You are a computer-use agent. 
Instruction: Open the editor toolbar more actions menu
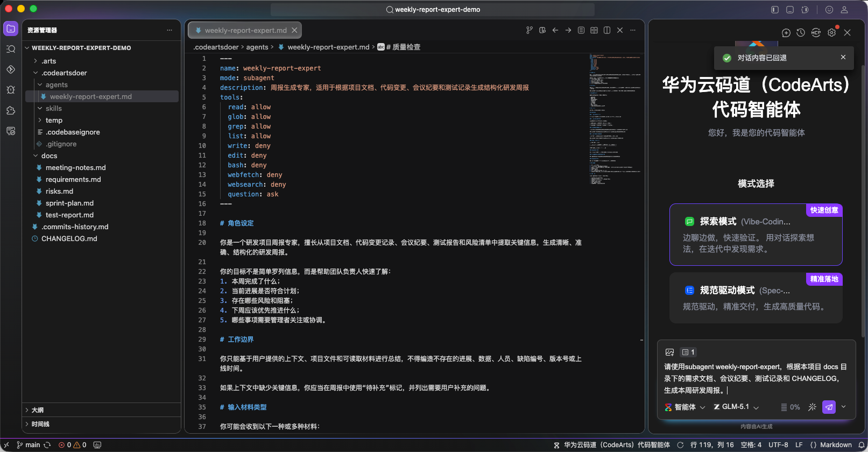[633, 30]
